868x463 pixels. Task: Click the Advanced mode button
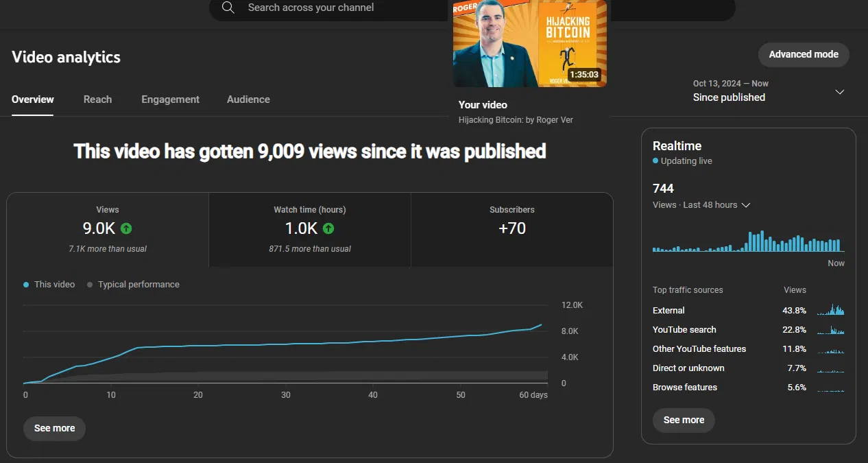804,55
